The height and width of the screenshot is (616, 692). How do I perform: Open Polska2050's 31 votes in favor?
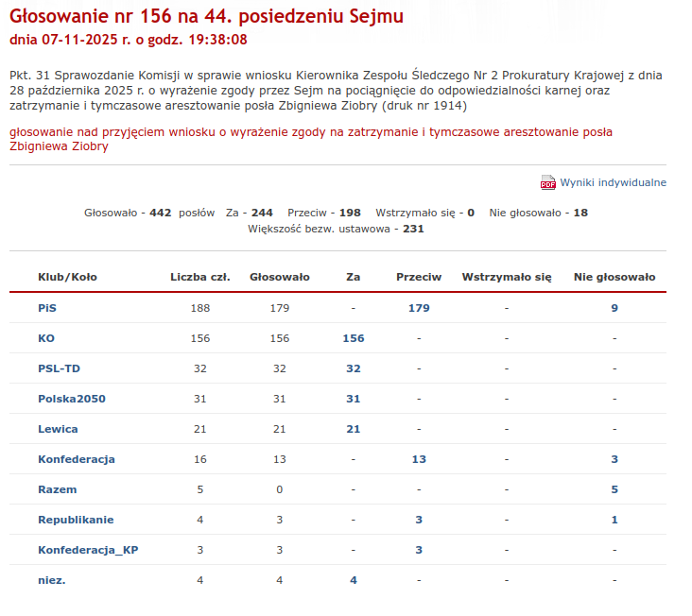click(354, 399)
